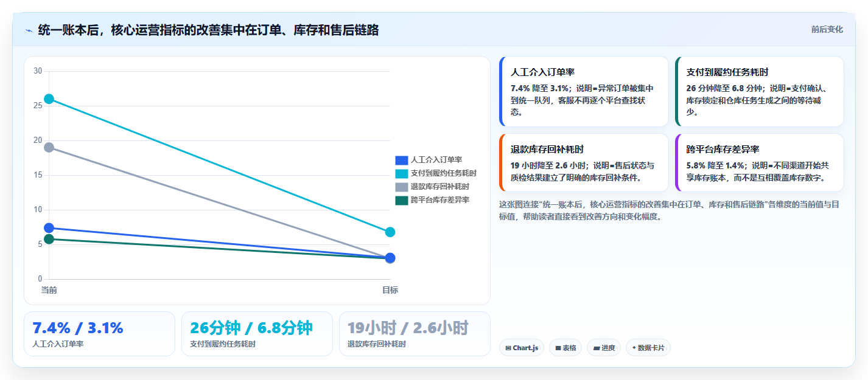The image size is (868, 380).
Task: Click the Chart.js tag
Action: (522, 348)
